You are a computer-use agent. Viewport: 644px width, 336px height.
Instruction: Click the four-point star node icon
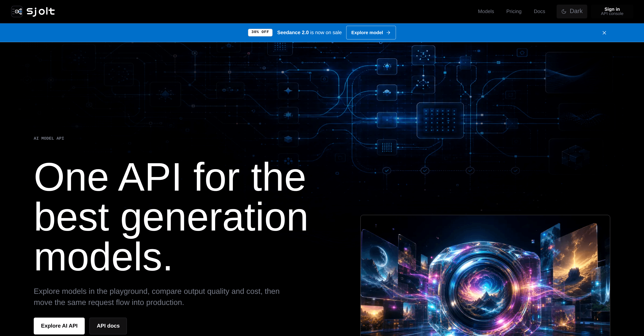(288, 91)
